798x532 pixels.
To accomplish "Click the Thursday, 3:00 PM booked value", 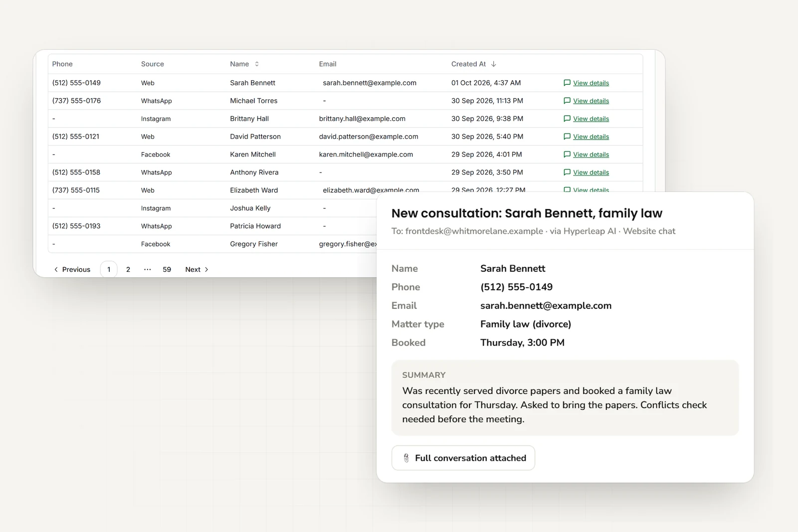I will [x=522, y=343].
